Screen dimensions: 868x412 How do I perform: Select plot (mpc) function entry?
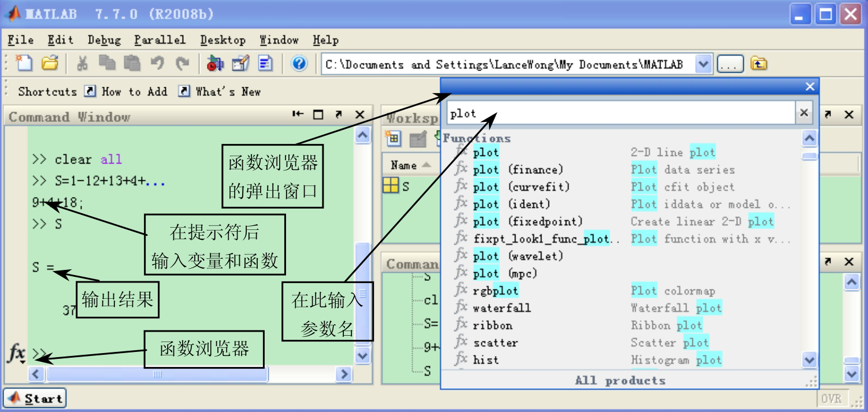(x=622, y=273)
